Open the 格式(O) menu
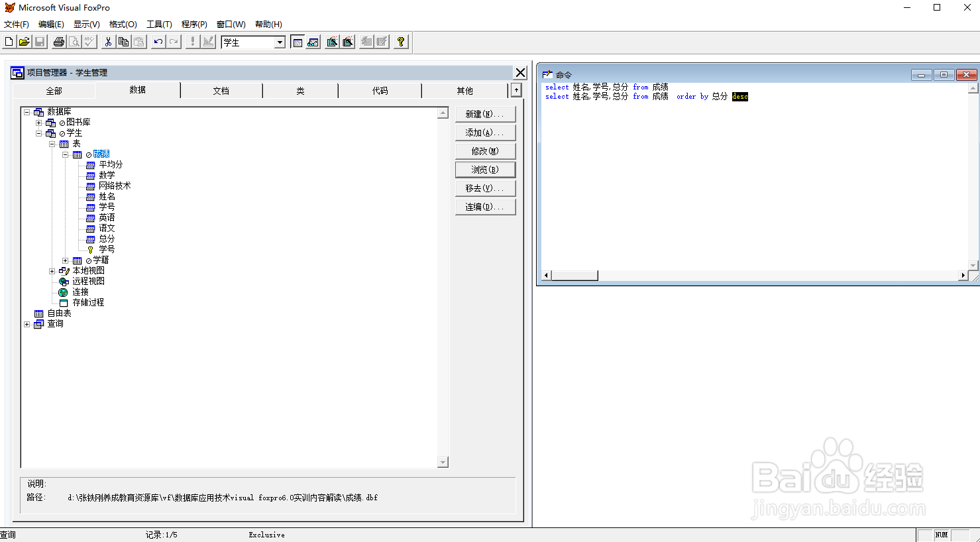 pos(123,25)
